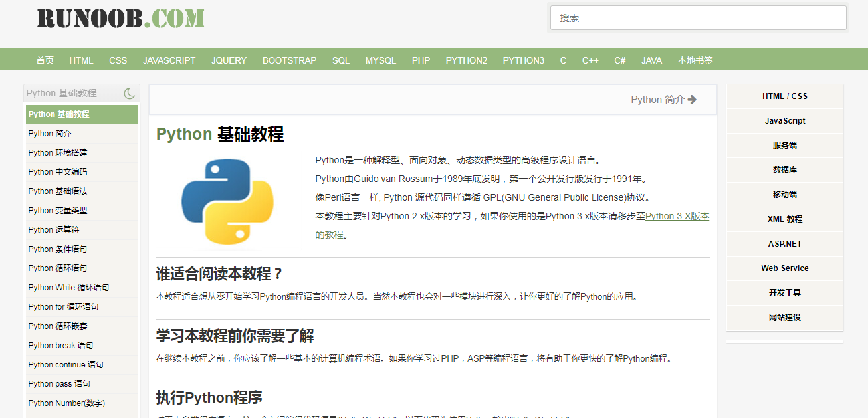Open C++ in the navigation bar

[590, 60]
